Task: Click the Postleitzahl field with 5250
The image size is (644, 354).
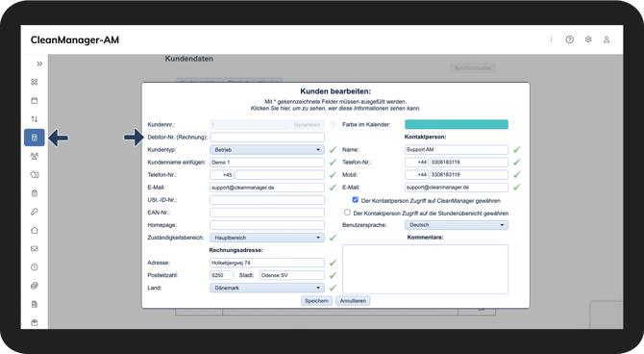Action: [x=221, y=275]
